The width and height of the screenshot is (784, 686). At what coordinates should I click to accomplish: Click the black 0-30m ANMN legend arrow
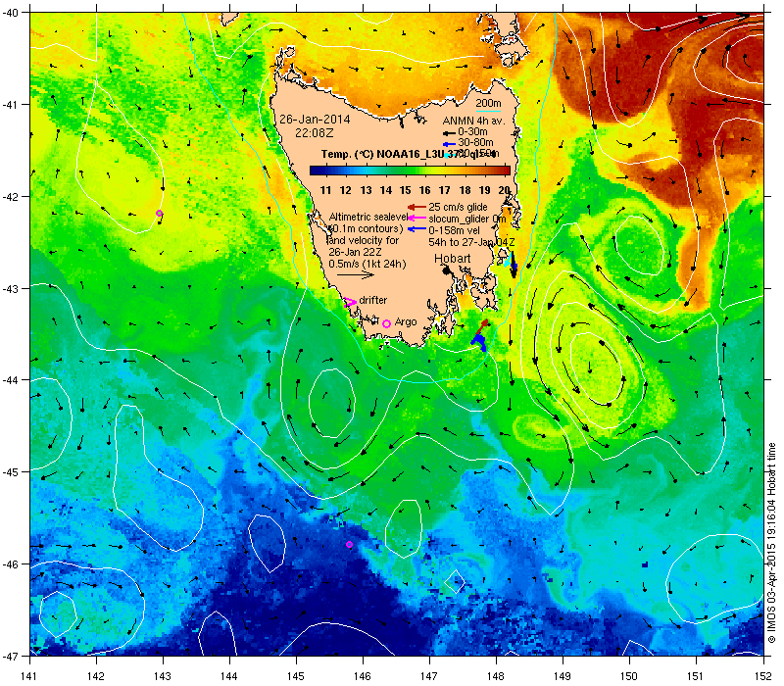click(x=449, y=133)
